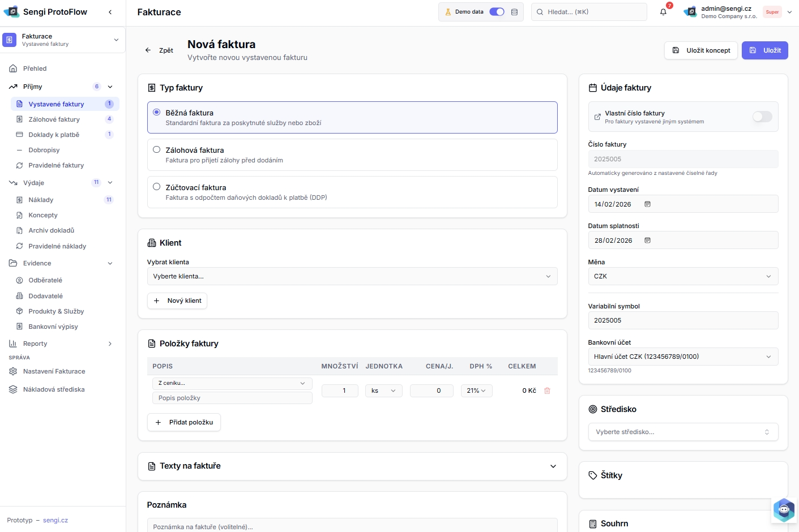The width and height of the screenshot is (799, 532).
Task: Toggle the Demo data switch
Action: [497, 12]
